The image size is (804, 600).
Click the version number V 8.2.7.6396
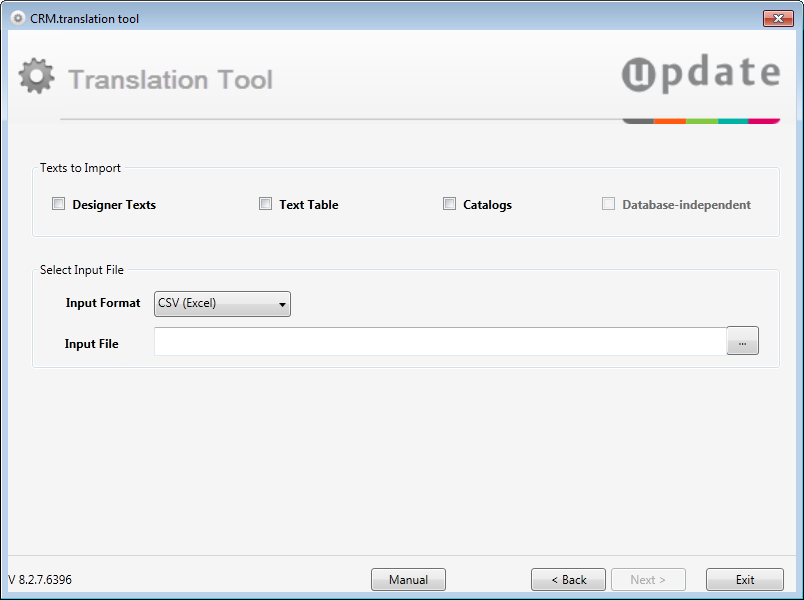click(41, 579)
